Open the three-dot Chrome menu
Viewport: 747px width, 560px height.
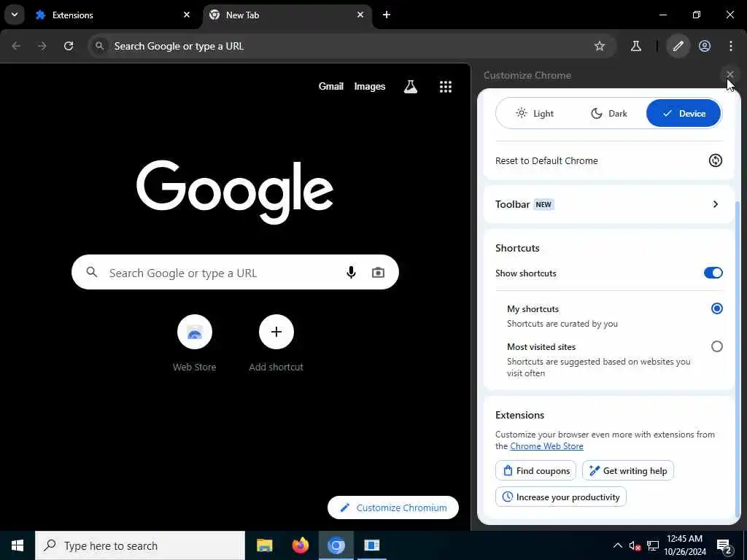(731, 46)
